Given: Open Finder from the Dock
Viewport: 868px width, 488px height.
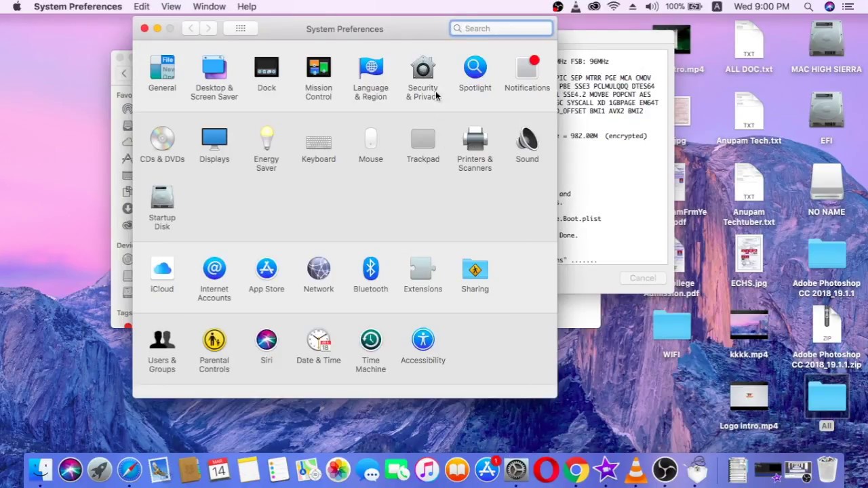Looking at the screenshot, I should [x=41, y=470].
